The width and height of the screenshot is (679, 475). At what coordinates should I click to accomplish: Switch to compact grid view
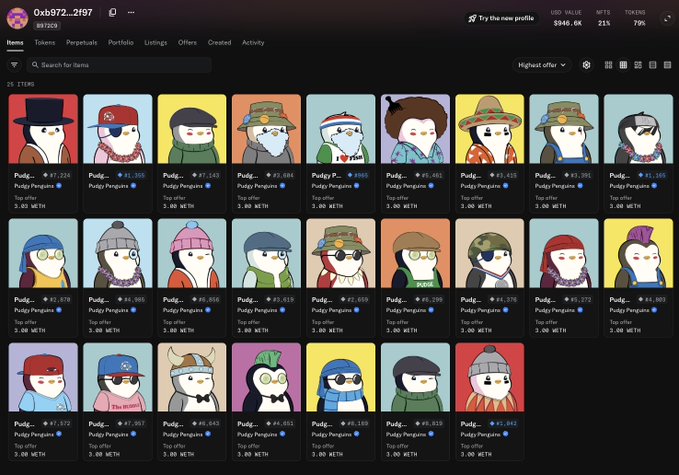pyautogui.click(x=623, y=65)
